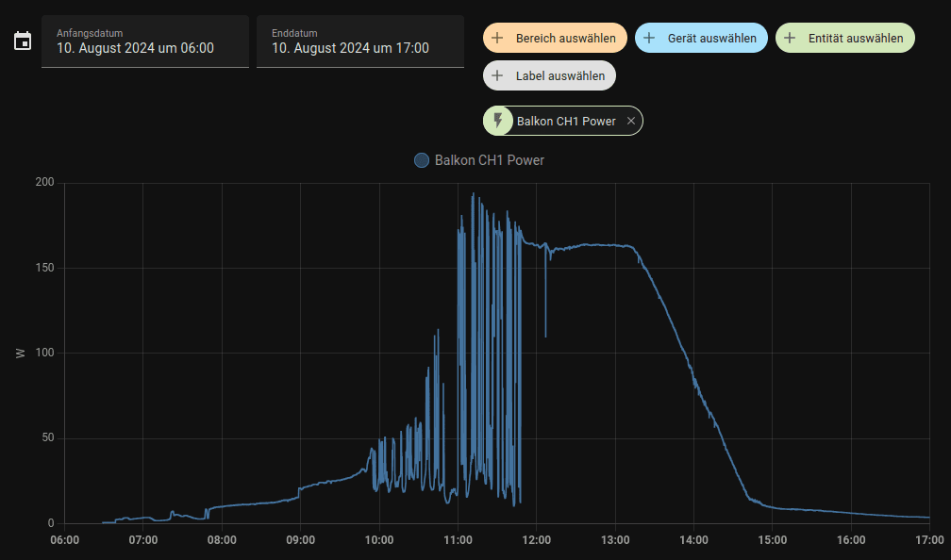Image resolution: width=951 pixels, height=560 pixels.
Task: Click the 15:00 x-axis time label
Action: (x=772, y=540)
